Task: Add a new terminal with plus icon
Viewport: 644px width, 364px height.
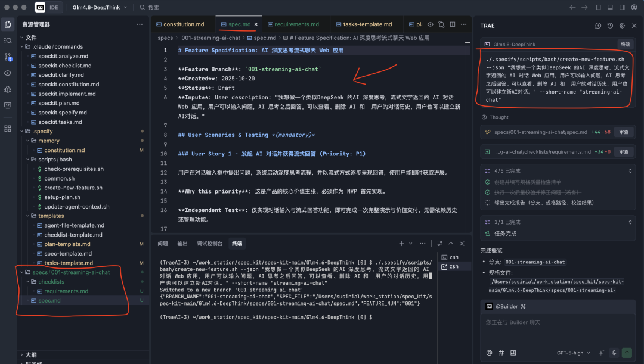Action: (401, 244)
